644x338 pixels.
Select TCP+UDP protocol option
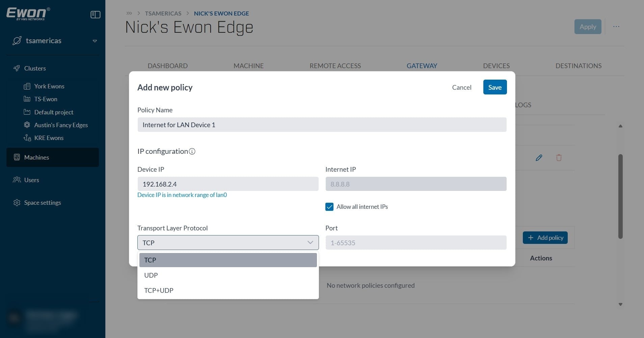click(228, 290)
